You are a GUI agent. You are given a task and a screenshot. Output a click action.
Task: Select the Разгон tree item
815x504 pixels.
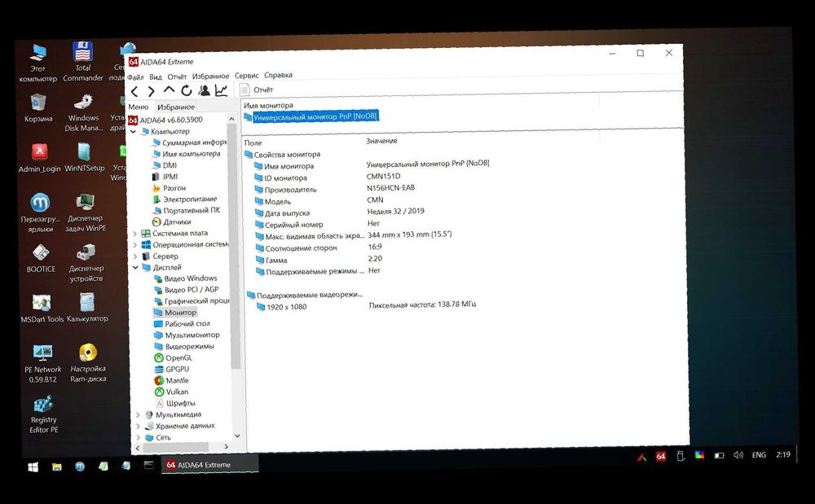click(x=169, y=188)
